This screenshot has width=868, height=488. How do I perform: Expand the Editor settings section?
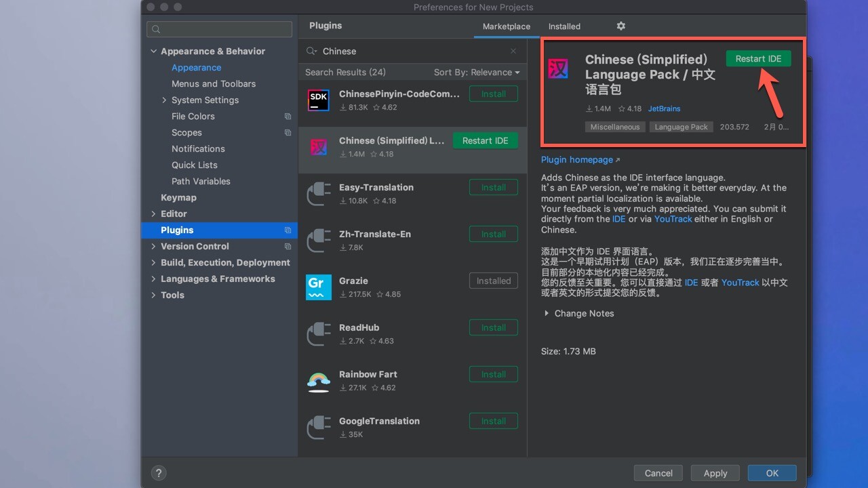click(154, 214)
